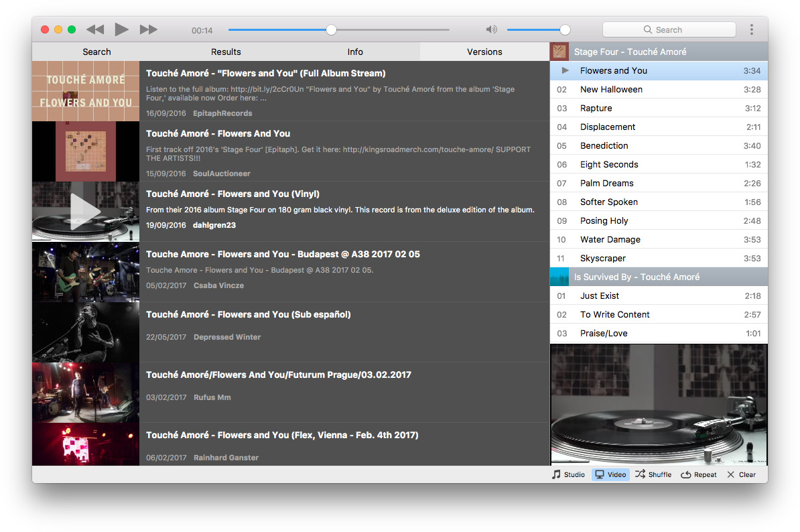Select the Versions tab
The width and height of the screenshot is (800, 532).
484,52
